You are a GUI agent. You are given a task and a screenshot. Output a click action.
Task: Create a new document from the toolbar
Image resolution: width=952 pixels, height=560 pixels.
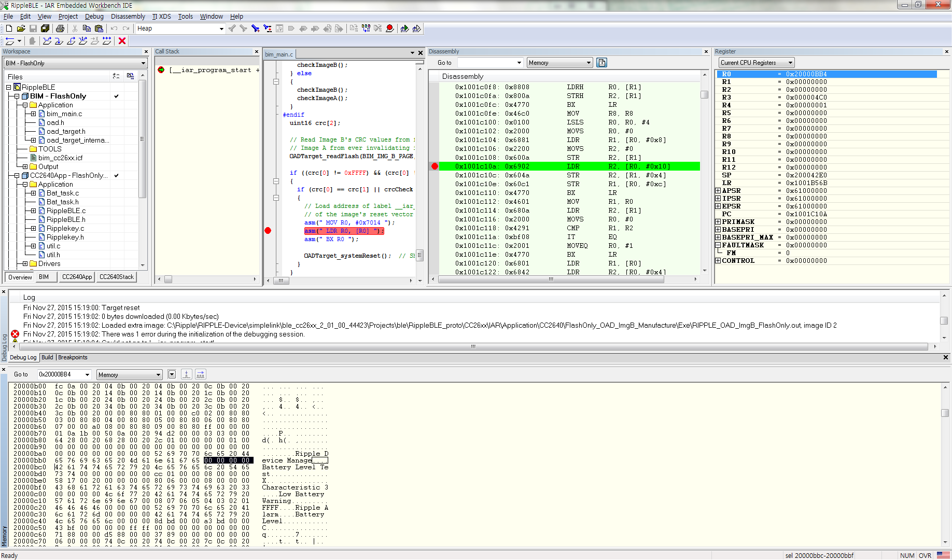click(9, 29)
